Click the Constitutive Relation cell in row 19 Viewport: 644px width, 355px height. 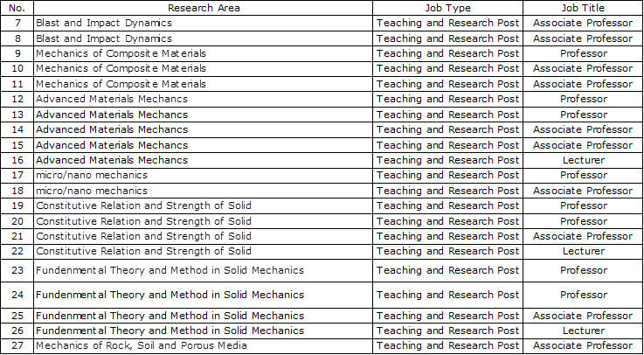[204, 205]
